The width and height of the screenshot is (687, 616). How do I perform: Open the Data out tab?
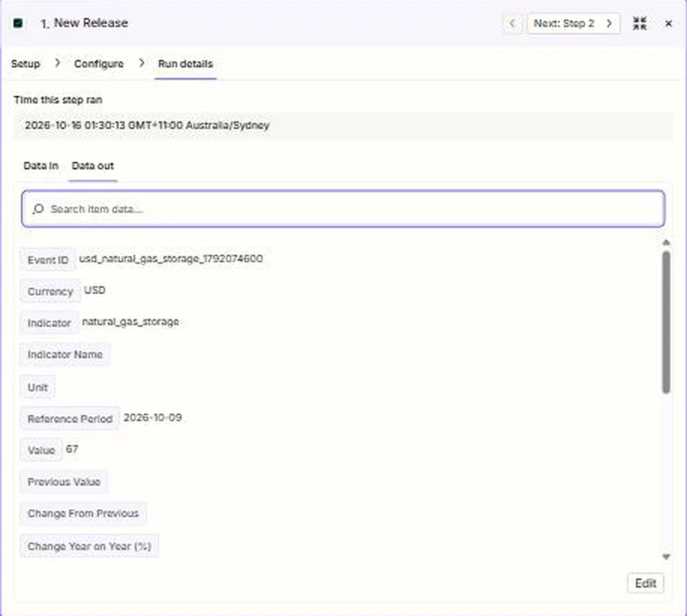[x=92, y=166]
